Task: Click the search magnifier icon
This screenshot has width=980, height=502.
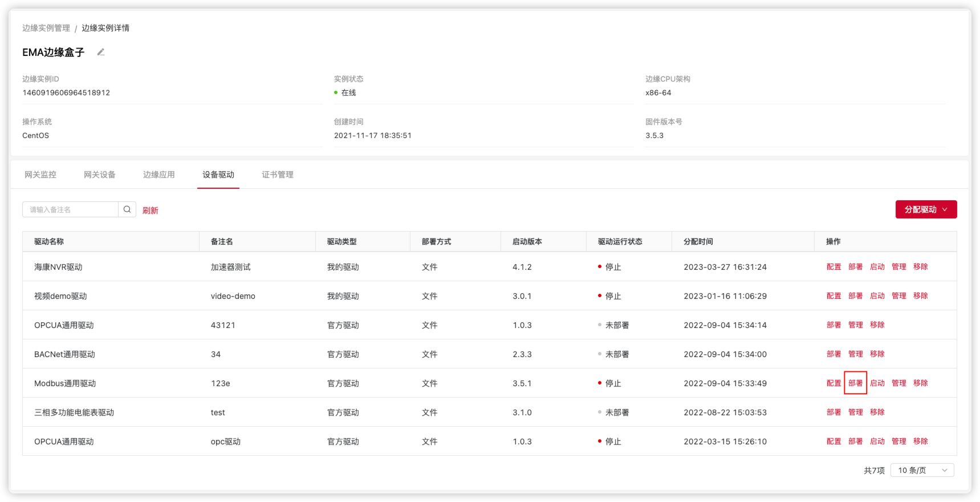Action: [x=127, y=209]
